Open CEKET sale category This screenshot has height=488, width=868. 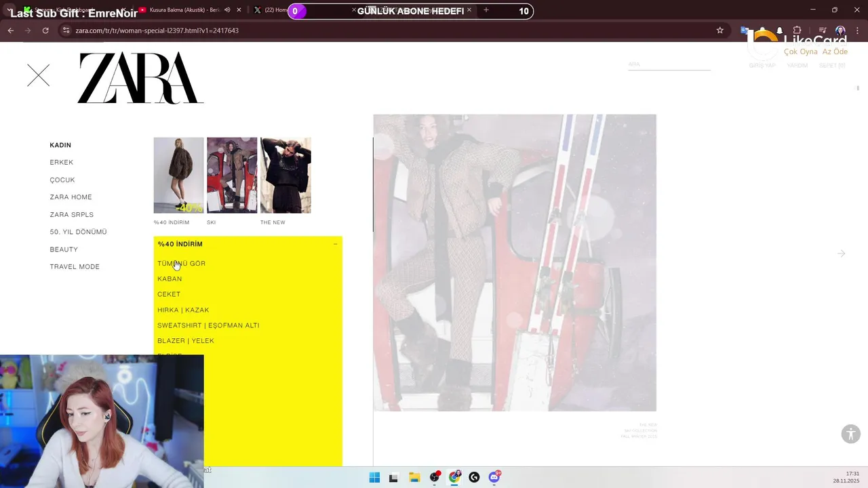[x=169, y=295]
